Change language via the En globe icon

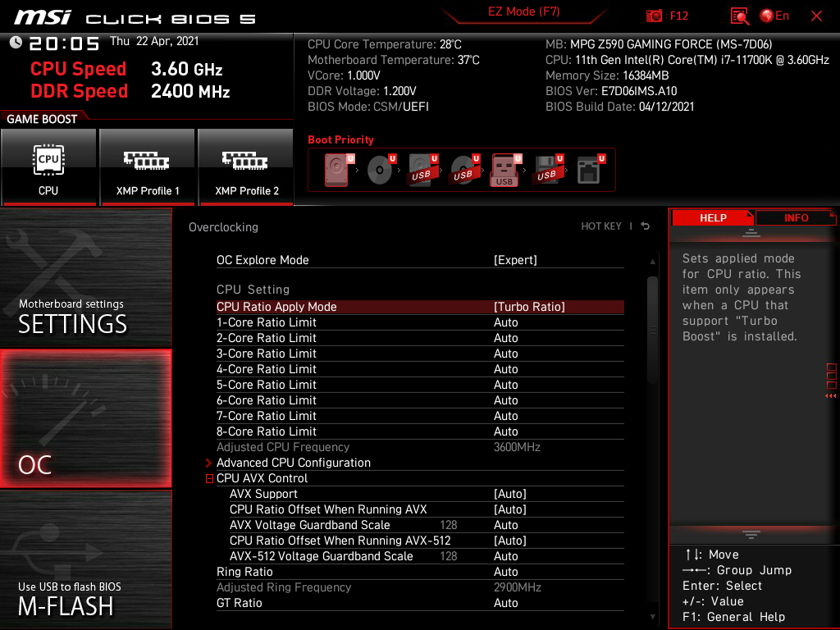(774, 16)
